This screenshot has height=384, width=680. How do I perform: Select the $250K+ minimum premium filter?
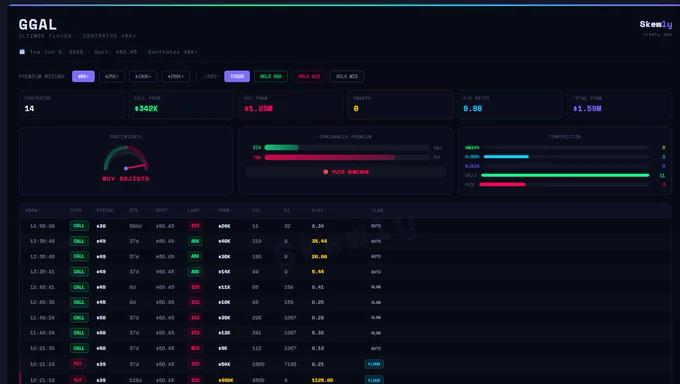176,76
